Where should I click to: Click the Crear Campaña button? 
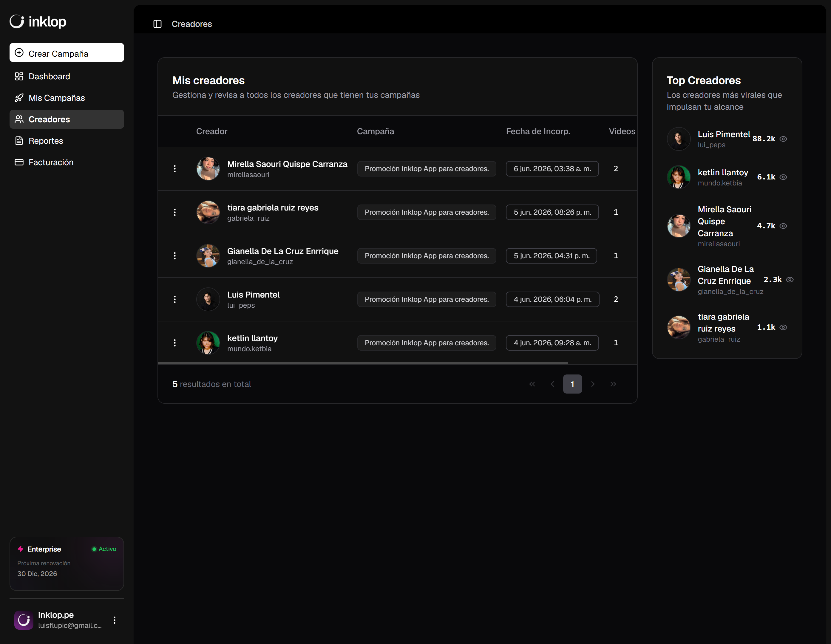click(67, 52)
